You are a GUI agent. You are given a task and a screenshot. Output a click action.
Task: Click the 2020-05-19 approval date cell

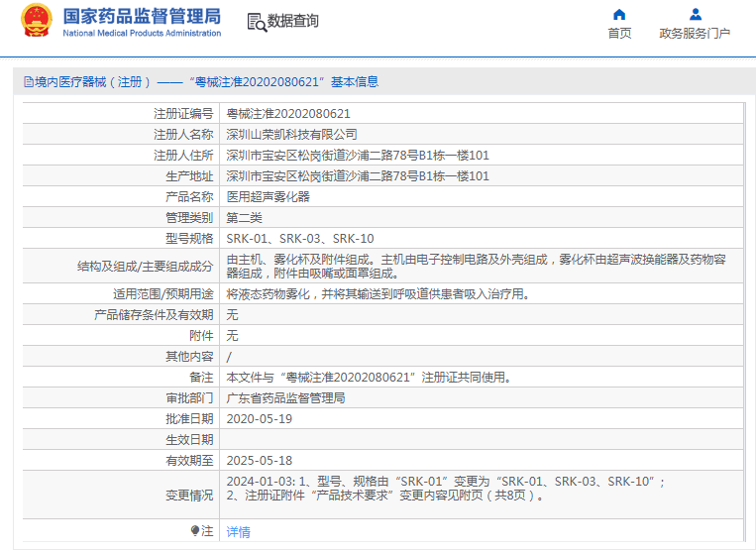pos(260,419)
